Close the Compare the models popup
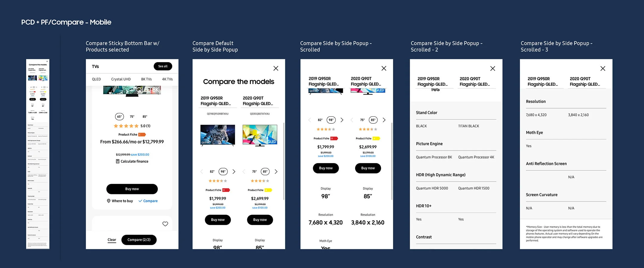Viewport: 644px width, 268px height. (276, 68)
